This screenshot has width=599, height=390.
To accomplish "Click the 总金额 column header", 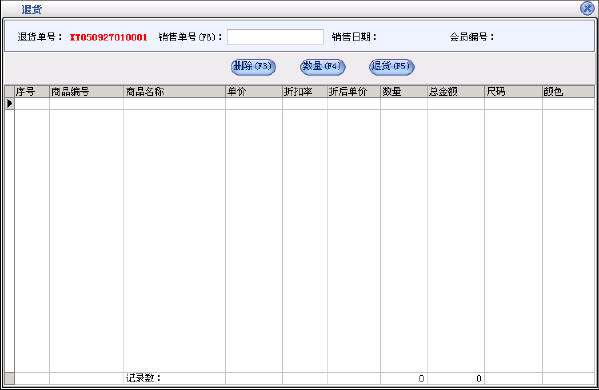I will pos(456,92).
